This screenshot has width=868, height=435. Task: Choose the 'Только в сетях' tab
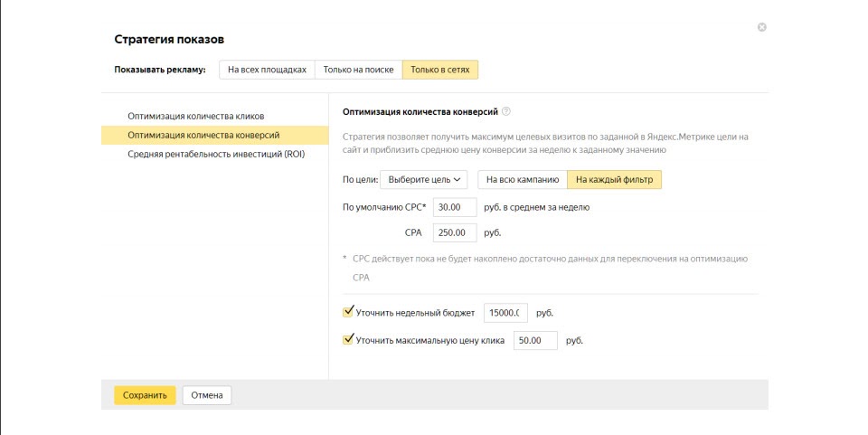coord(440,70)
